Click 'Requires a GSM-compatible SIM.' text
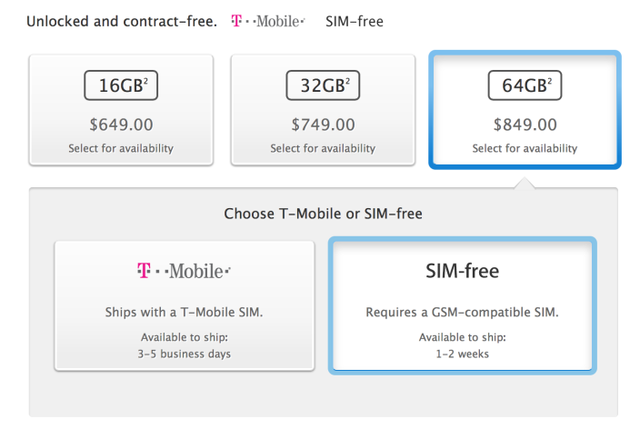 (462, 311)
